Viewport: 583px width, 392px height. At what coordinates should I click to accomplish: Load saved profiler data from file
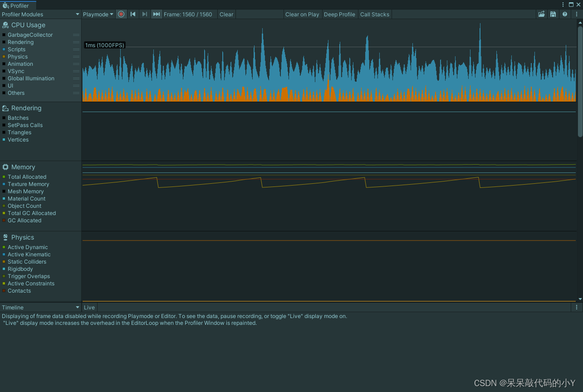click(x=541, y=14)
